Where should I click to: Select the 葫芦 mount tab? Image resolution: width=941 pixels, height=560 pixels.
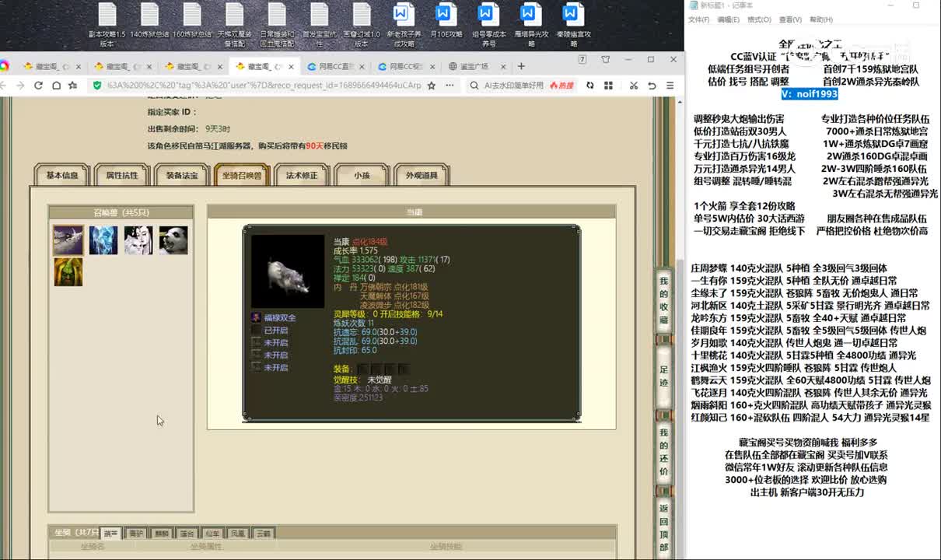110,534
